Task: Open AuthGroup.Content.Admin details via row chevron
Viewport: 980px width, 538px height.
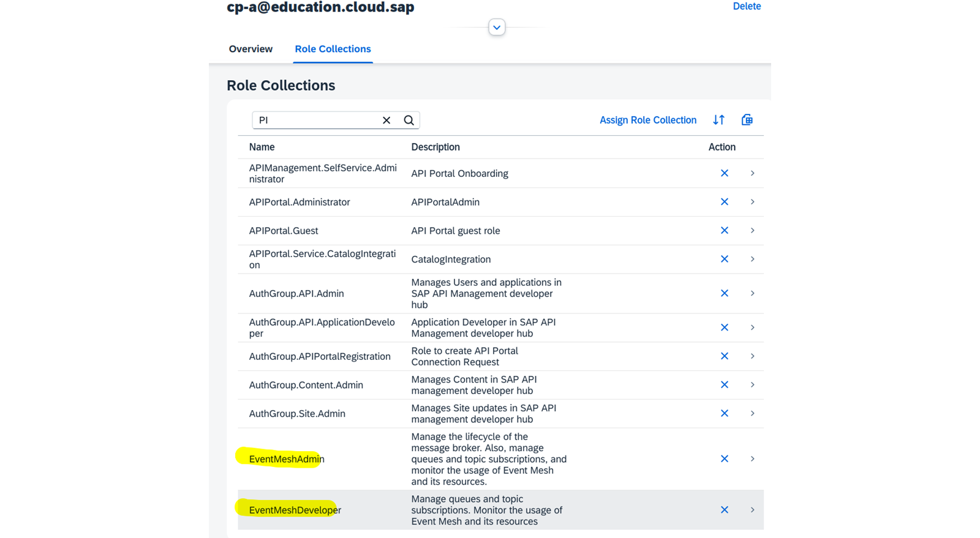Action: point(752,385)
